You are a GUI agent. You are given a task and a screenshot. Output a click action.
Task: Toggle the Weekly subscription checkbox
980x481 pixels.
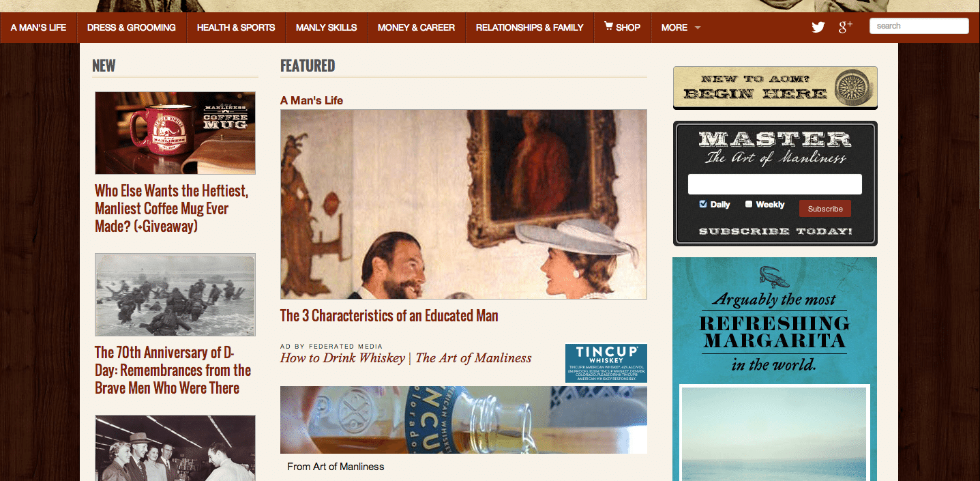749,204
